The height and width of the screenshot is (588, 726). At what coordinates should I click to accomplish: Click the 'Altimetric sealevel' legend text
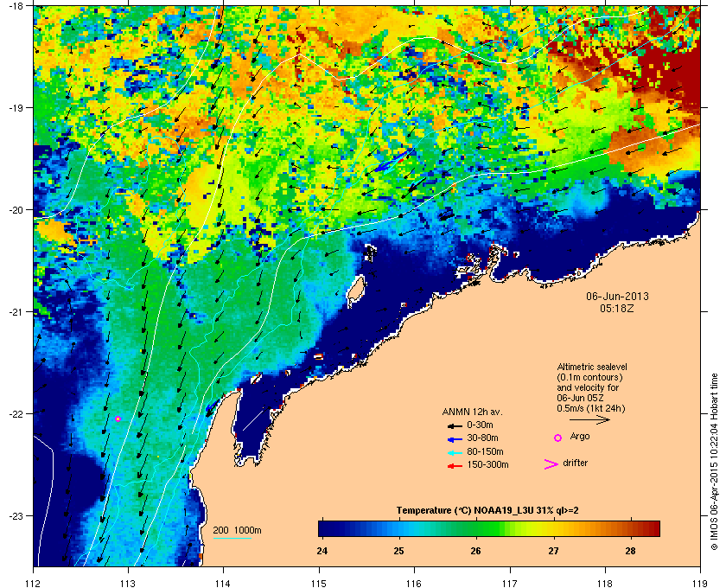pyautogui.click(x=592, y=367)
